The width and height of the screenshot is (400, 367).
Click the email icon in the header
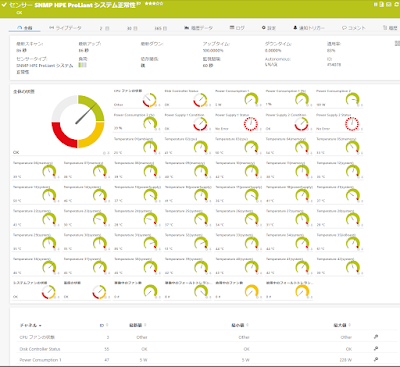coord(388,4)
